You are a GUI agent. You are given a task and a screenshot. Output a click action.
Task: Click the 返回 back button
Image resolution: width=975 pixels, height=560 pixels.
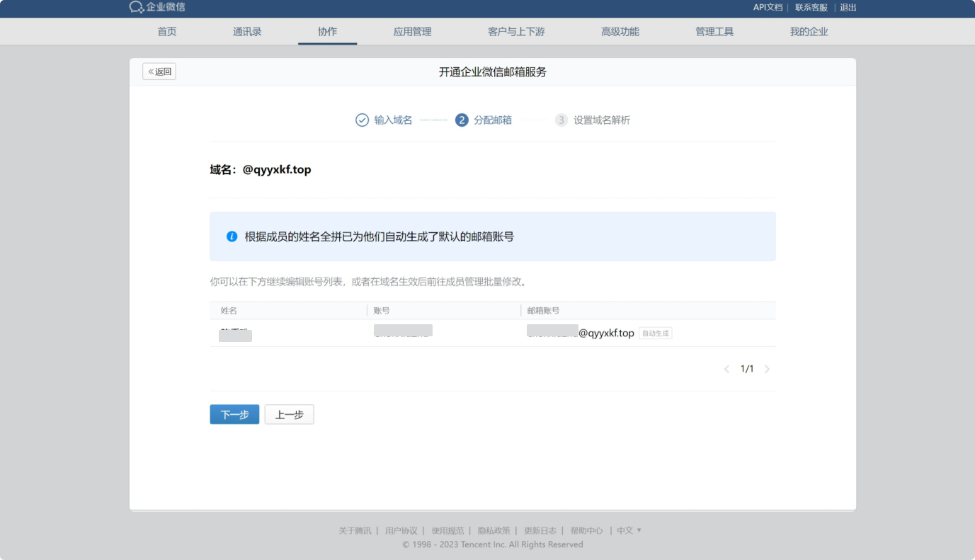coord(159,72)
